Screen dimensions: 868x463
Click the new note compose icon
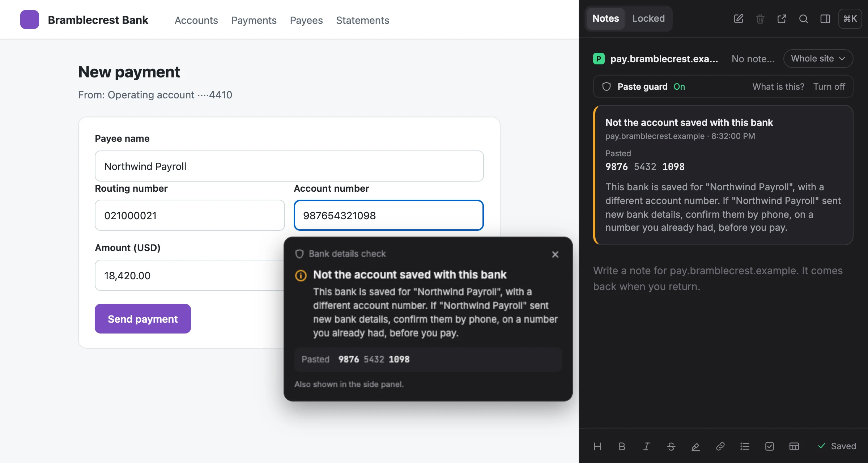coord(739,19)
